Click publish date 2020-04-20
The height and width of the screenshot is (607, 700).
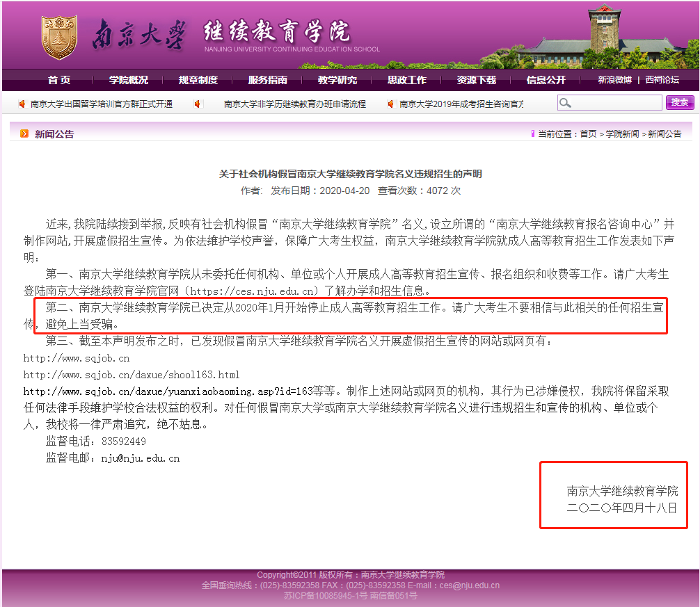344,191
